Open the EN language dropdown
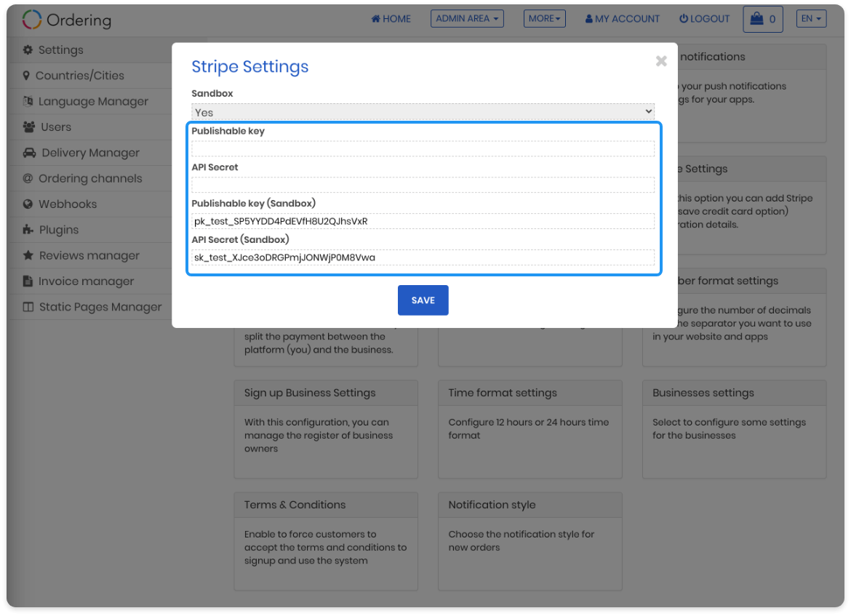Viewport: 851px width, 616px height. tap(812, 18)
